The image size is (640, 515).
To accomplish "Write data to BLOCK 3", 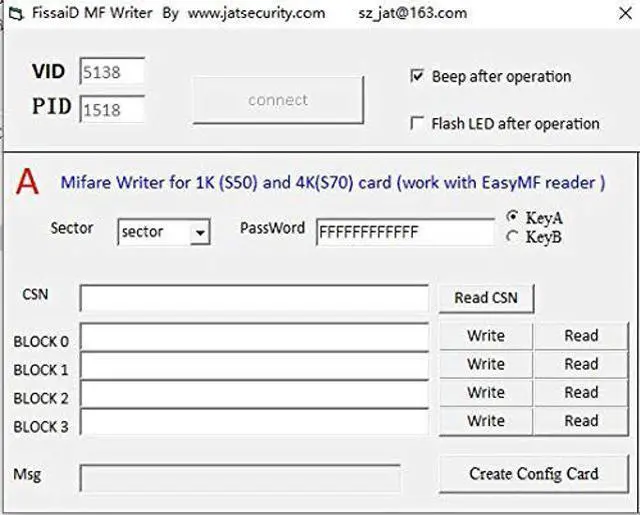I will [485, 421].
